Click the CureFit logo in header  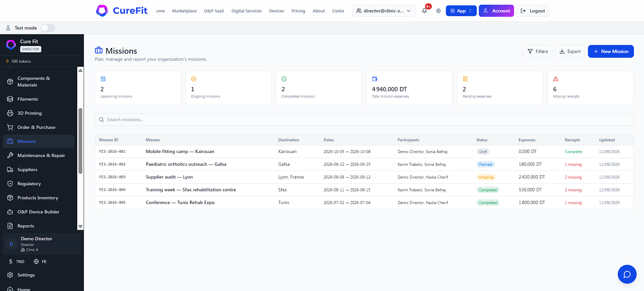coord(122,11)
